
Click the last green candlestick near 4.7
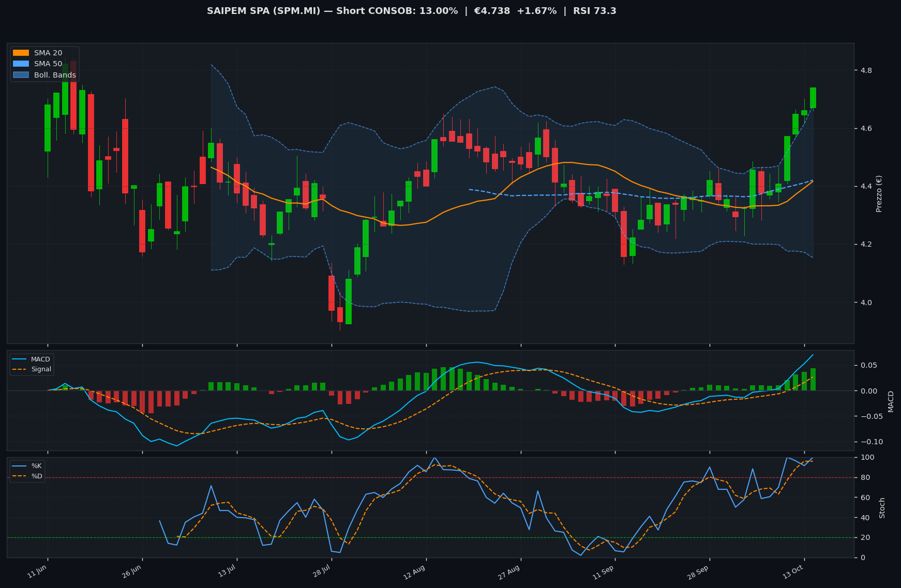point(813,98)
